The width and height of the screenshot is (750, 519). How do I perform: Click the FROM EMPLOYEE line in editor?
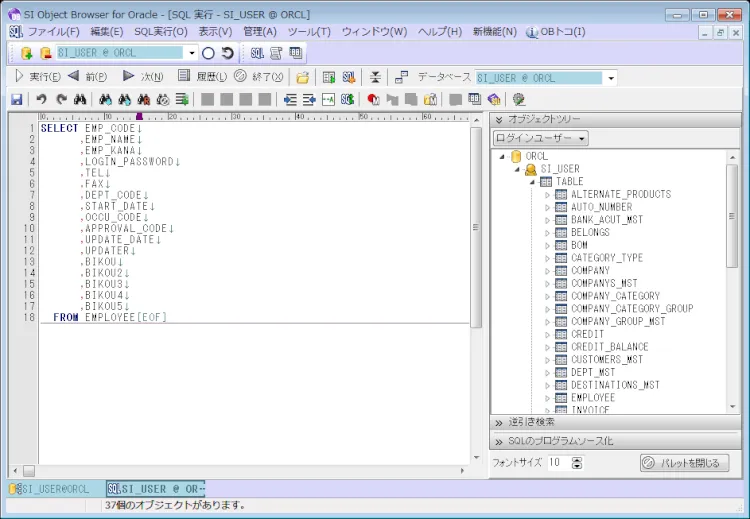pos(110,318)
